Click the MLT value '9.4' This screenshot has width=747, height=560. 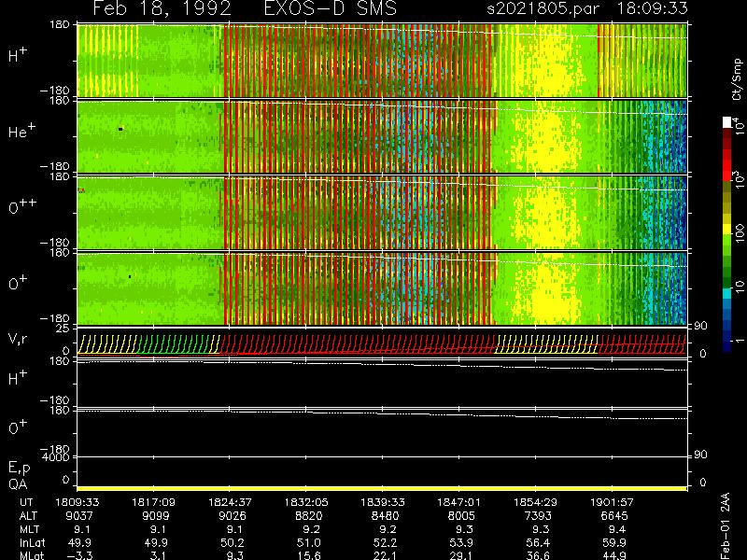[x=617, y=529]
